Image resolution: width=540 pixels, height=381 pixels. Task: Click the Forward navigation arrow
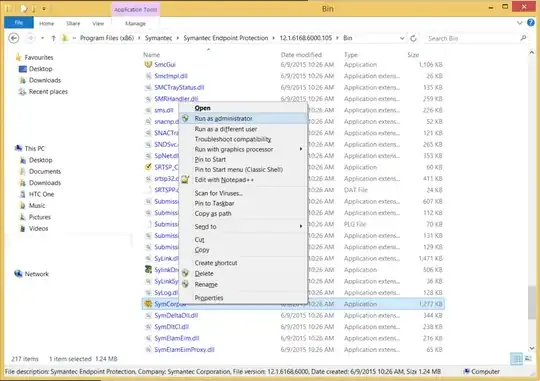(x=31, y=38)
